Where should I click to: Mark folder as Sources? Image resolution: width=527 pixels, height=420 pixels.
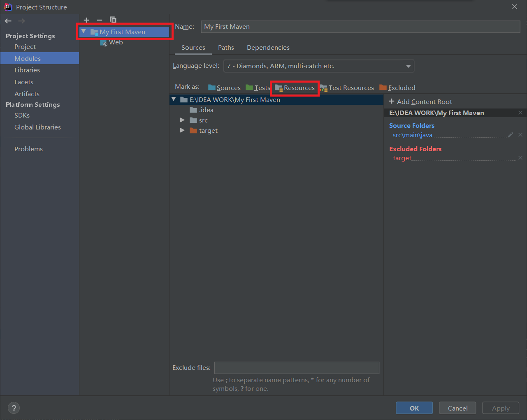[x=224, y=88]
